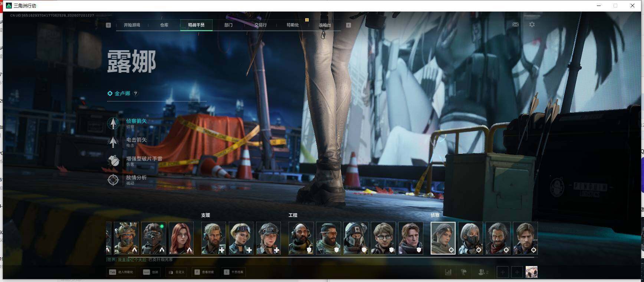Screen dimensions: 644x282
Task: Select the 侦察箭矢 skill icon
Action: [113, 123]
